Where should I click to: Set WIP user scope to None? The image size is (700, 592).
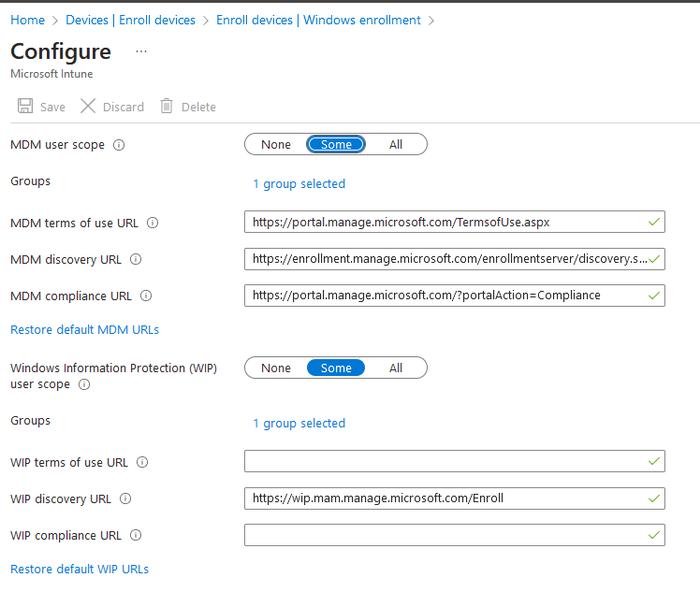pyautogui.click(x=276, y=368)
